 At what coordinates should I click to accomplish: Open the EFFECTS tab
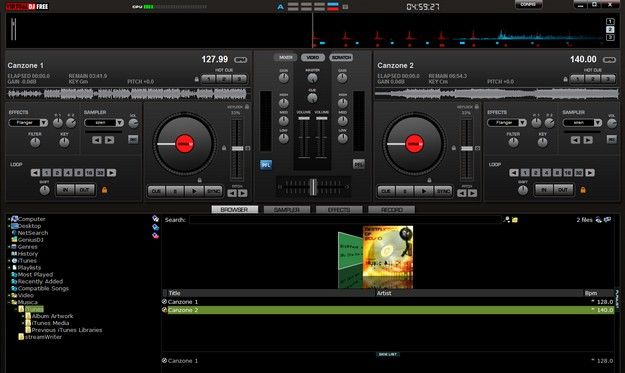(x=339, y=210)
